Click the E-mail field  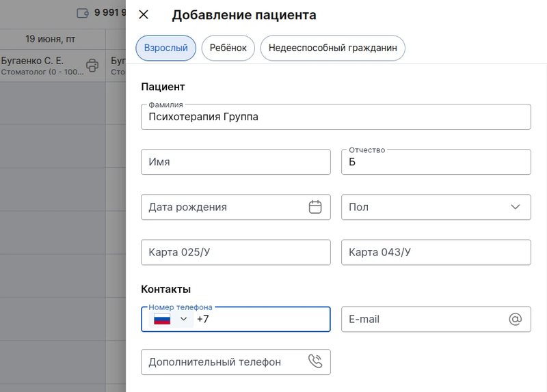[436, 319]
